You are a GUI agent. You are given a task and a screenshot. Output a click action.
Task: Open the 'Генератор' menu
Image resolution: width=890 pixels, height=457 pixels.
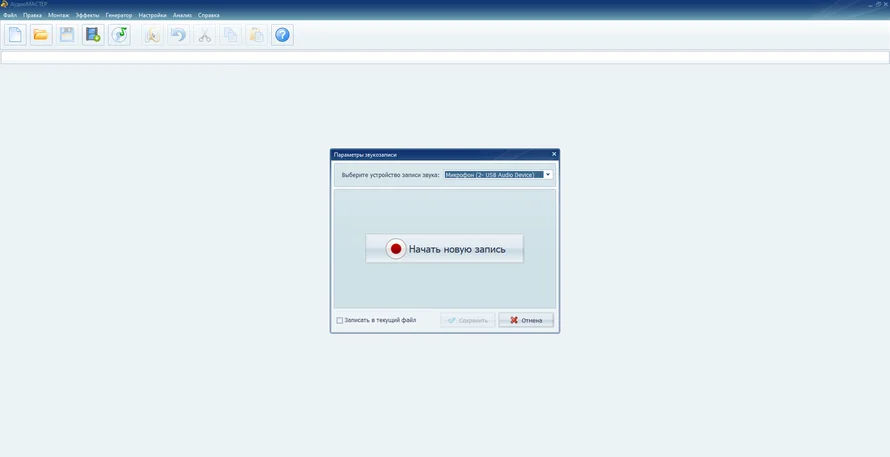[118, 15]
